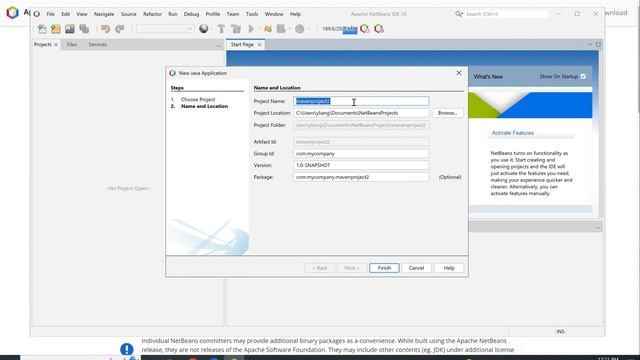The width and height of the screenshot is (640, 360).
Task: Click the Build Project hammer icon
Action: (x=221, y=29)
